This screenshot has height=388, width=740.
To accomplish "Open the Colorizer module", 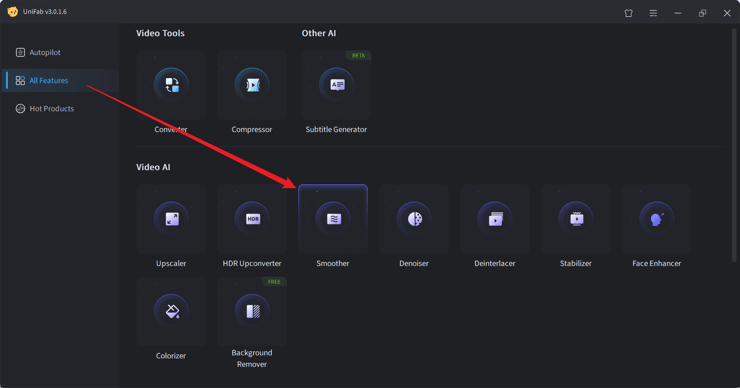I will 171,312.
